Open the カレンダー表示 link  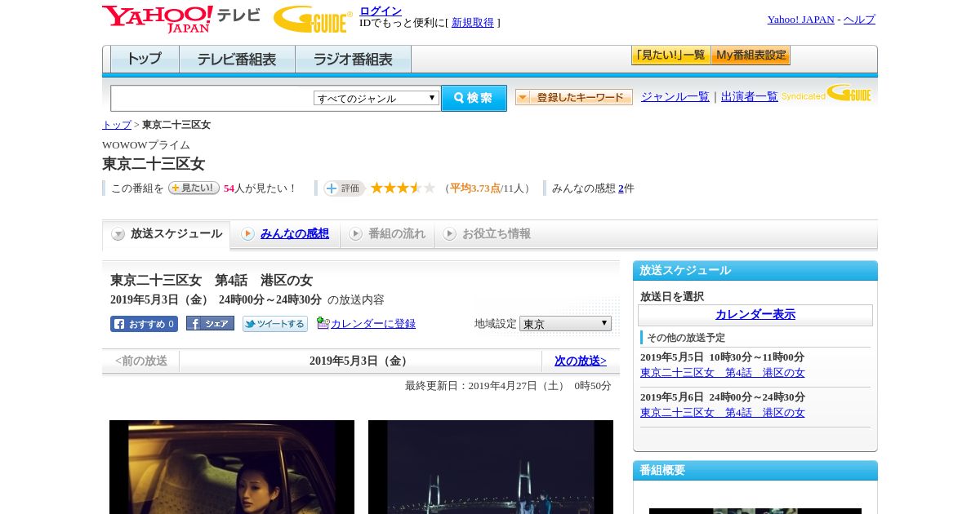pyautogui.click(x=755, y=314)
